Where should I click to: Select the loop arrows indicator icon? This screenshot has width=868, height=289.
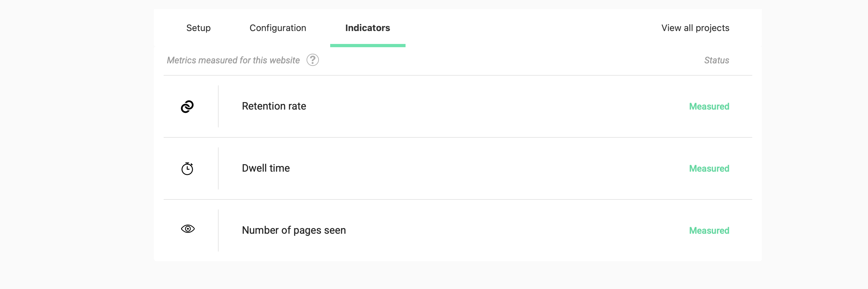coord(187,106)
